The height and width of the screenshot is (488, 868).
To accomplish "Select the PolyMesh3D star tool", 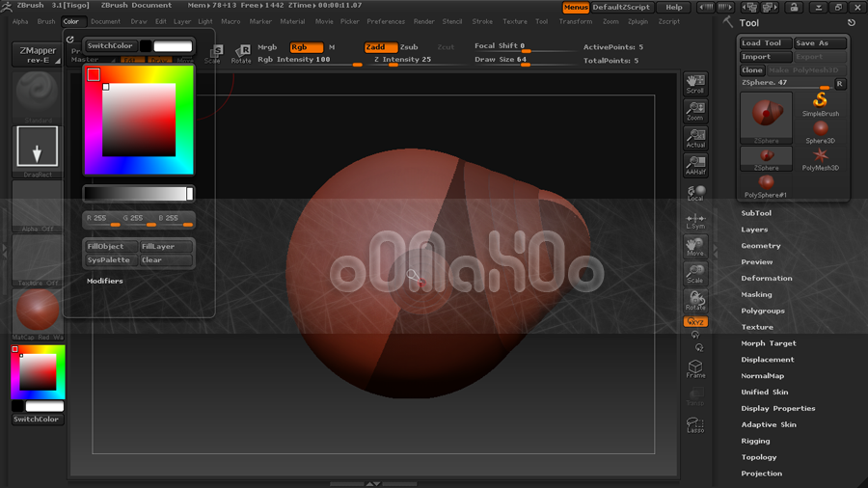I will tap(821, 159).
